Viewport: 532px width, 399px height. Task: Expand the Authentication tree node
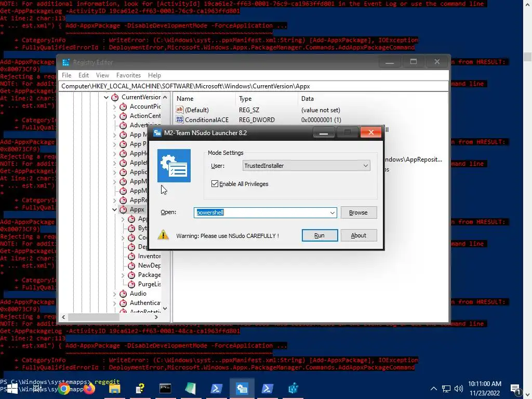[114, 303]
